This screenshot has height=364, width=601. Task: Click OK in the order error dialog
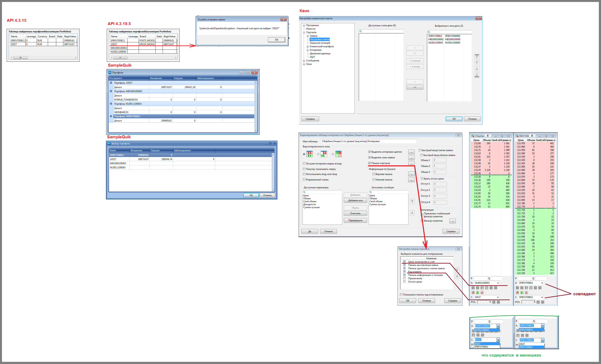point(276,40)
